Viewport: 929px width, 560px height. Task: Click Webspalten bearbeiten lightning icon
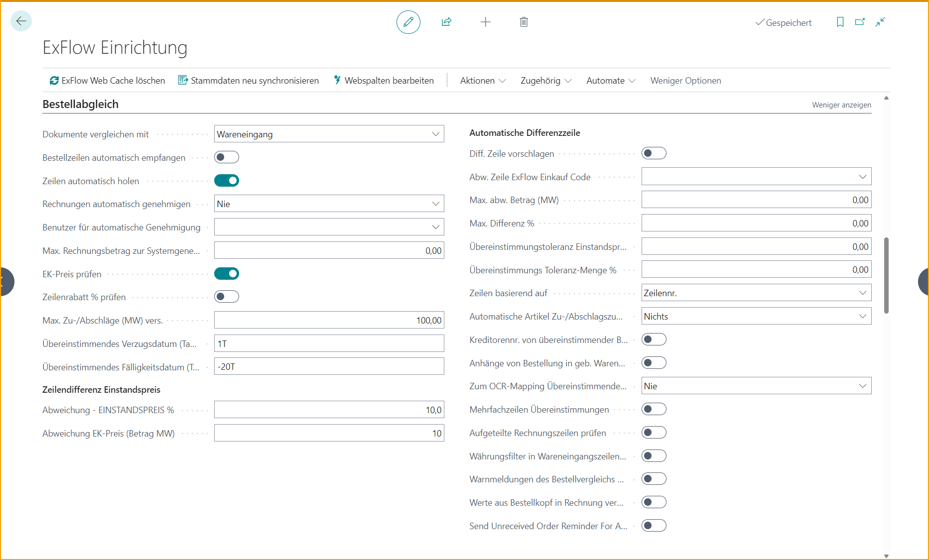(337, 80)
